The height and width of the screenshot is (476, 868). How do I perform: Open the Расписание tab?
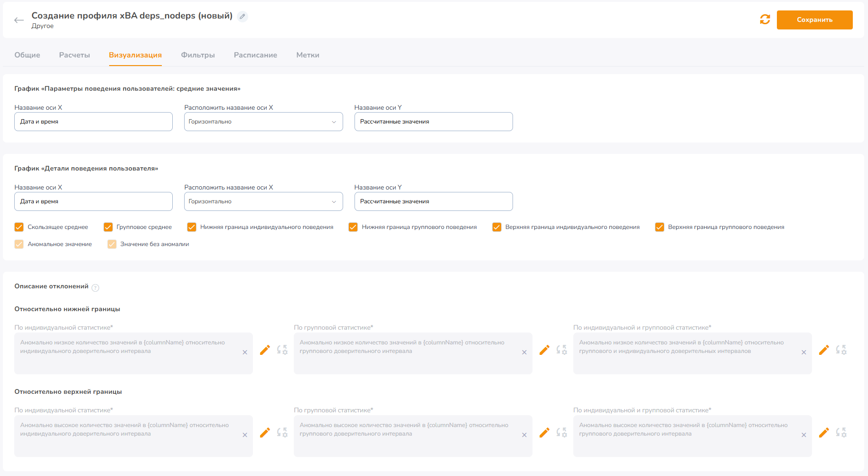pyautogui.click(x=255, y=55)
